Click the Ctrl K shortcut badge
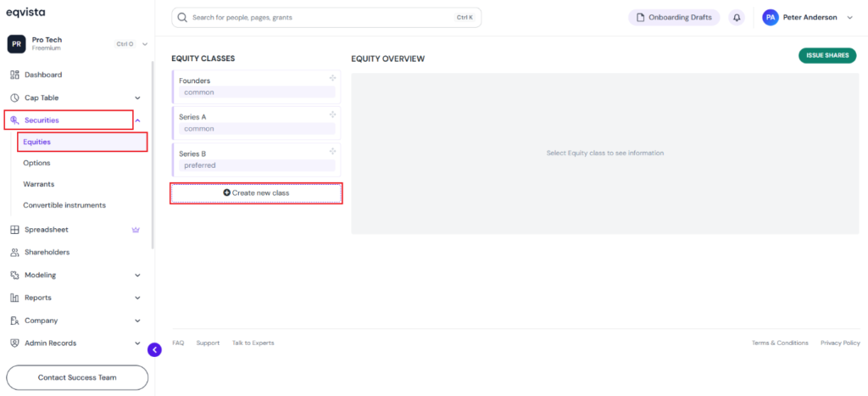868x396 pixels. point(465,18)
